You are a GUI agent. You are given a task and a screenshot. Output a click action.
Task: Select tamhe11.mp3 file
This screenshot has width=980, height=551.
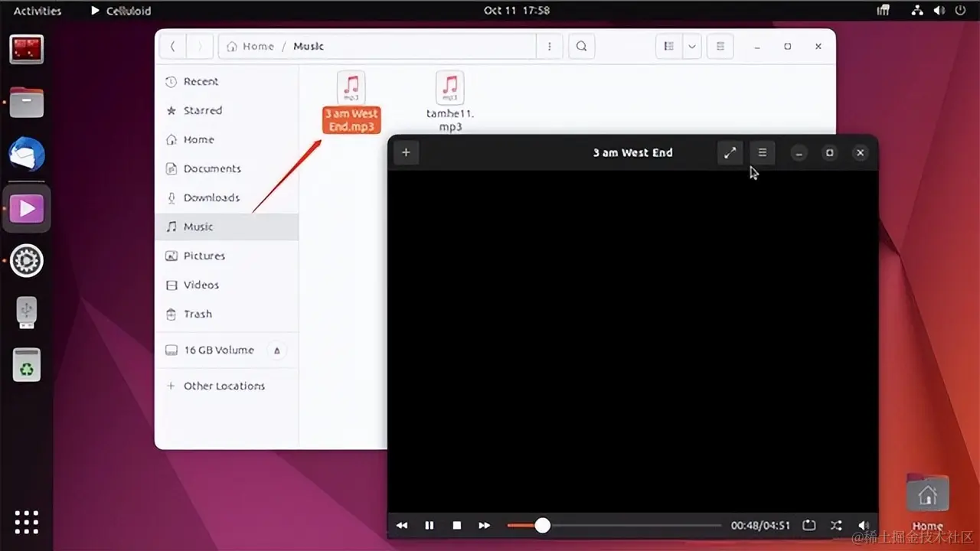[x=450, y=102]
